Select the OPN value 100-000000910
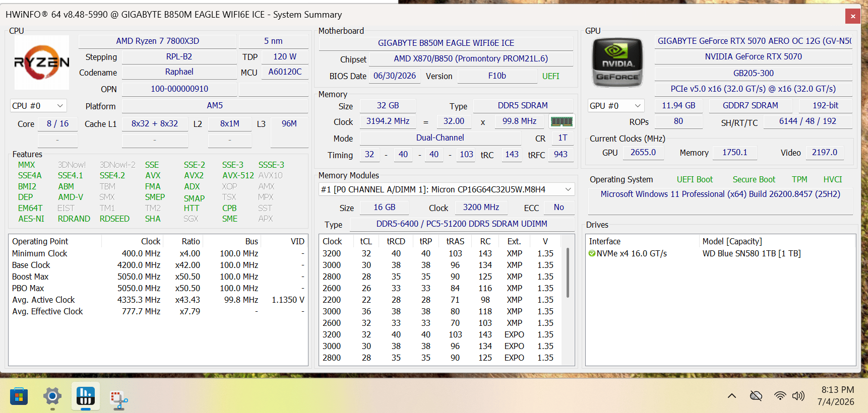This screenshot has width=868, height=413. click(x=179, y=89)
